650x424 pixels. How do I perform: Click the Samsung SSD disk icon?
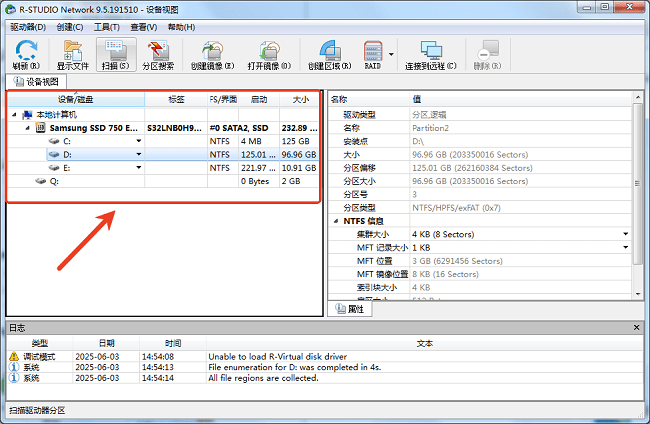pyautogui.click(x=40, y=128)
